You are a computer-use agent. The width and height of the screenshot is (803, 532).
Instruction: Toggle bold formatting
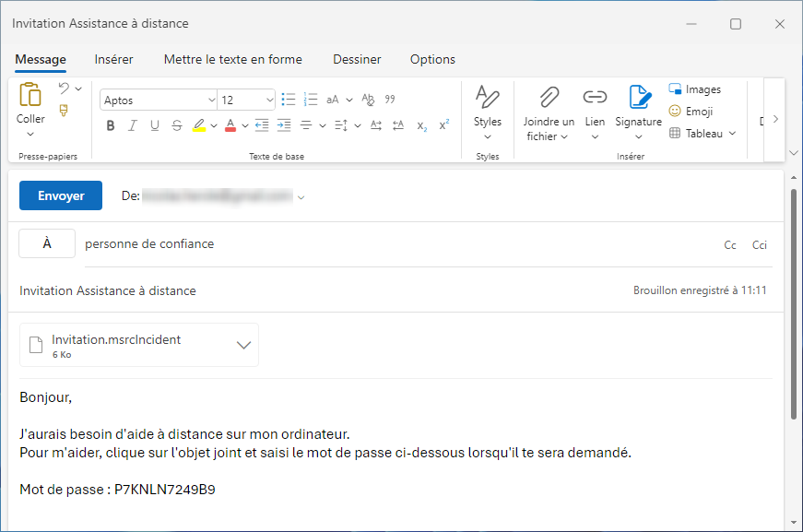coord(110,125)
